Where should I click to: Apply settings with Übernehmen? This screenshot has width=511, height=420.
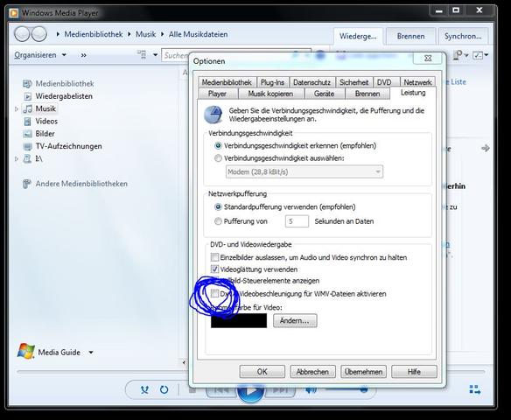coord(363,372)
